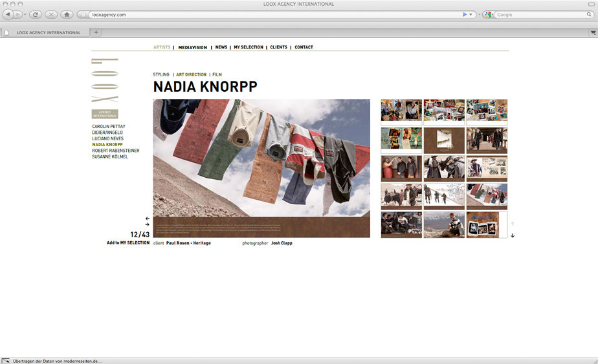598x364 pixels.
Task: Go to the previous image with the left arrow
Action: 148,219
